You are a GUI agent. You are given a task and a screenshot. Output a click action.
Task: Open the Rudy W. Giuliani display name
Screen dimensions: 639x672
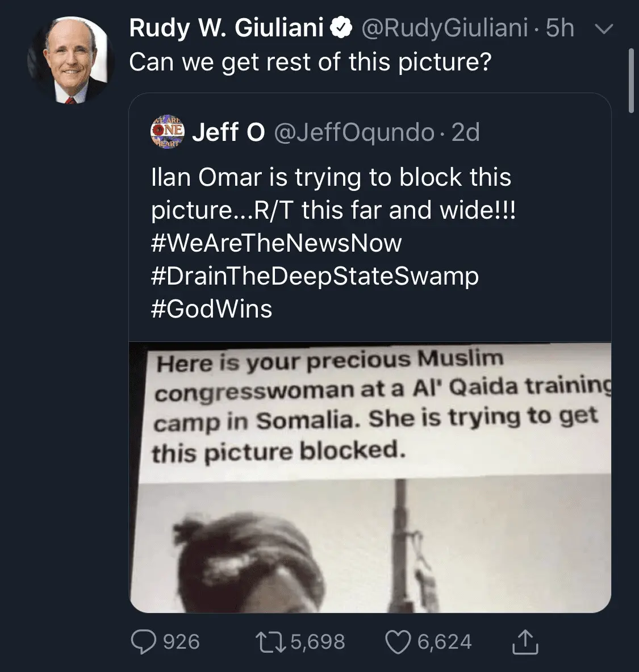tap(226, 28)
